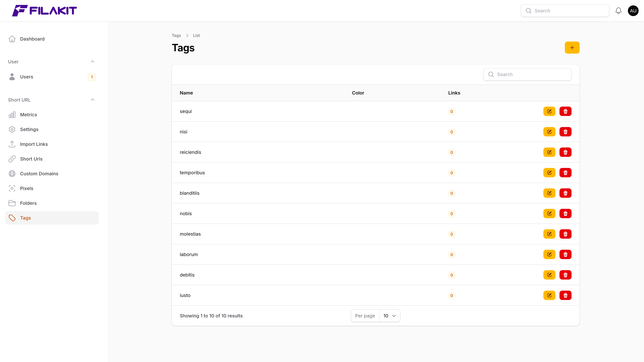Viewport: 644px width, 362px height.
Task: Click the yellow plus button to create tag
Action: pos(572,48)
